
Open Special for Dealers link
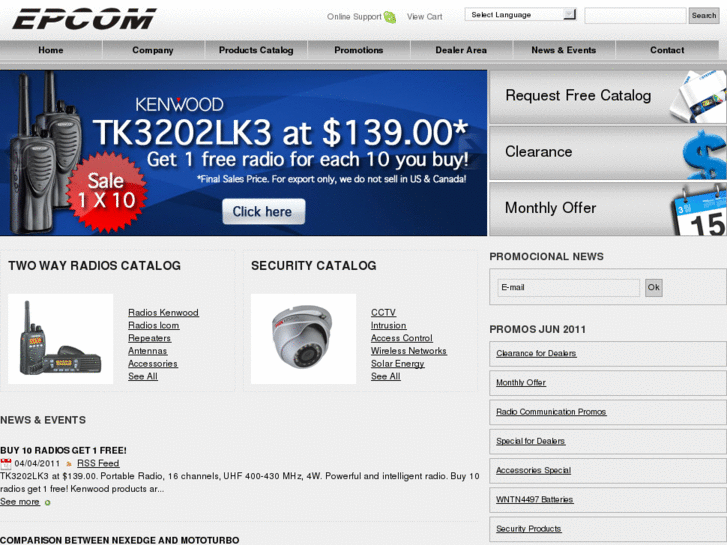pos(531,441)
